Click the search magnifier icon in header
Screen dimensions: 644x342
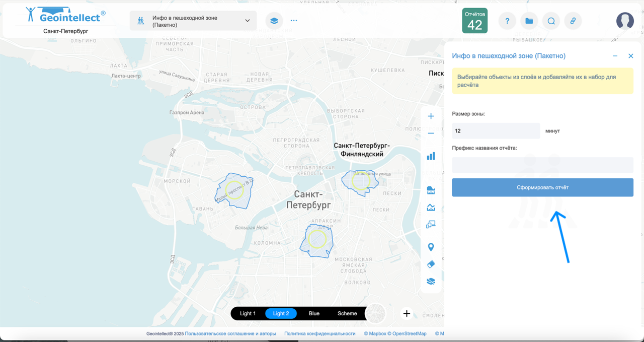tap(551, 21)
